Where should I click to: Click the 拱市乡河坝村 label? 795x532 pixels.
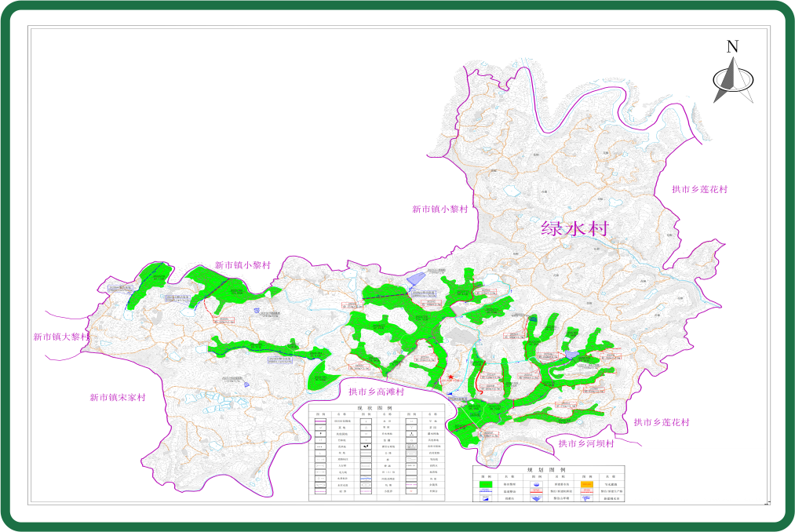pyautogui.click(x=586, y=444)
